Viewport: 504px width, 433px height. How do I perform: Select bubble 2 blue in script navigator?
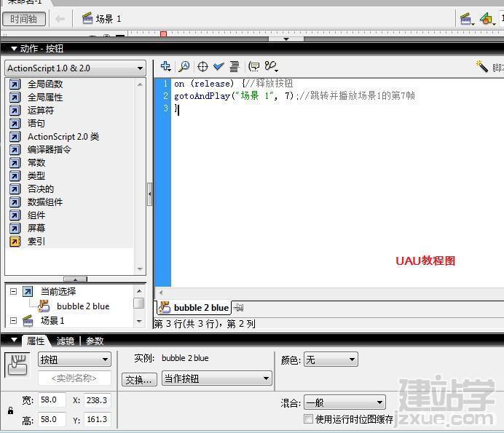[83, 306]
